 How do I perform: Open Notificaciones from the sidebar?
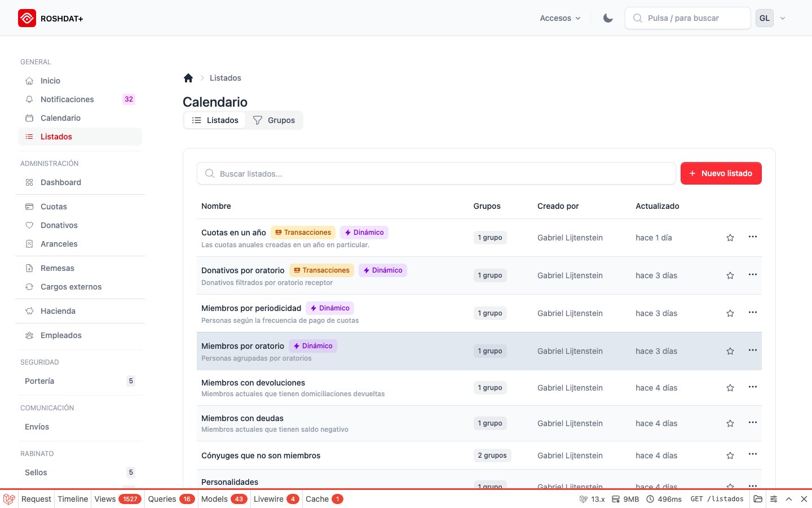[67, 99]
